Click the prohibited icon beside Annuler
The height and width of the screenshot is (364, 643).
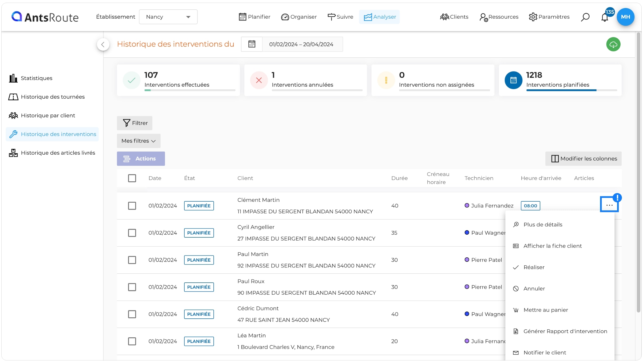pyautogui.click(x=516, y=289)
